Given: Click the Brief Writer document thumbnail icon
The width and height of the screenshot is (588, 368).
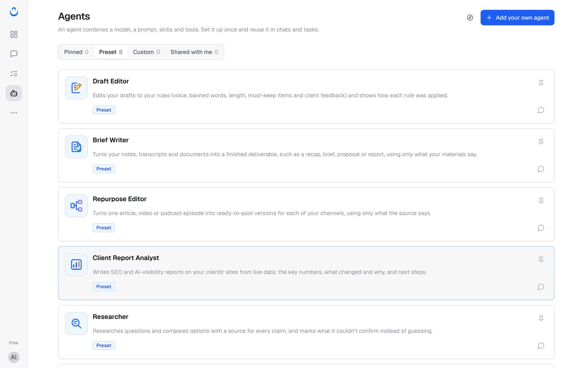Looking at the screenshot, I should [x=76, y=147].
